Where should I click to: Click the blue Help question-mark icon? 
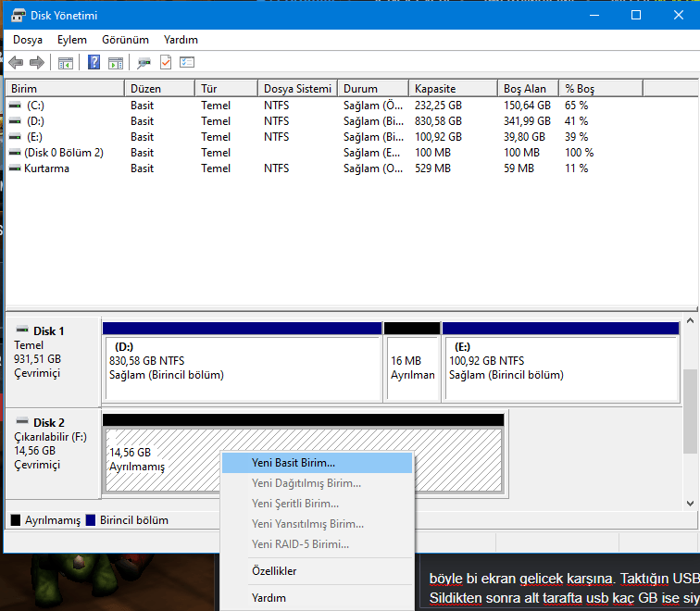[x=94, y=62]
